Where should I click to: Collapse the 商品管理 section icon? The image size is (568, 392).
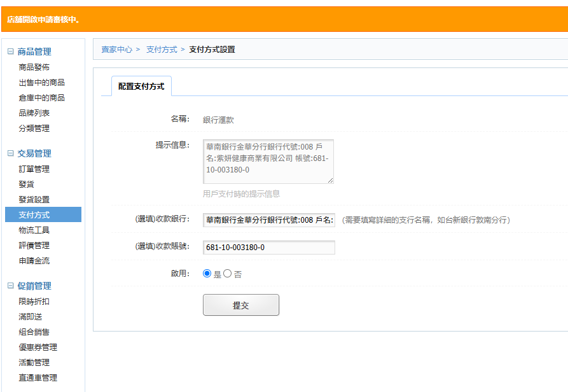pos(10,52)
